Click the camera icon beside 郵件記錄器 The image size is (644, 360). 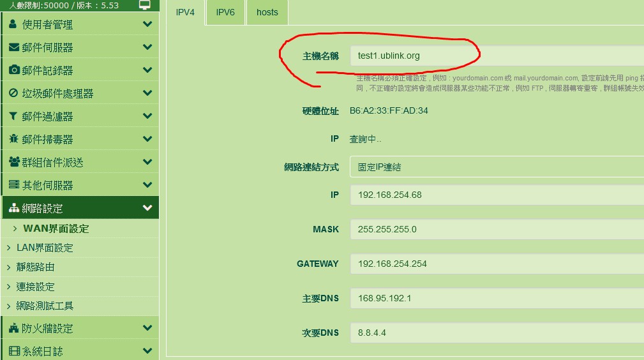(13, 70)
